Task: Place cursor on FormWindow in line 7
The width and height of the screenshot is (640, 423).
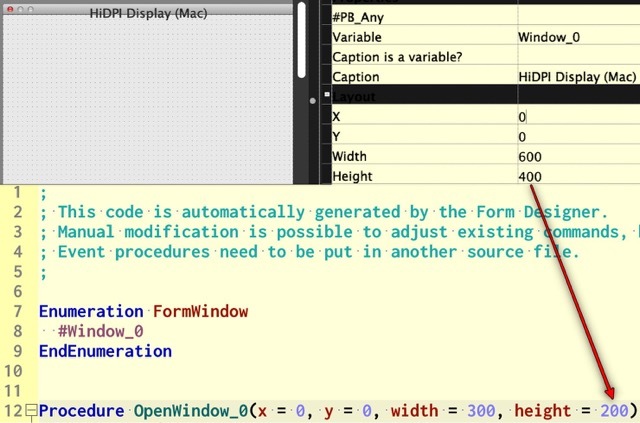Action: [x=200, y=311]
